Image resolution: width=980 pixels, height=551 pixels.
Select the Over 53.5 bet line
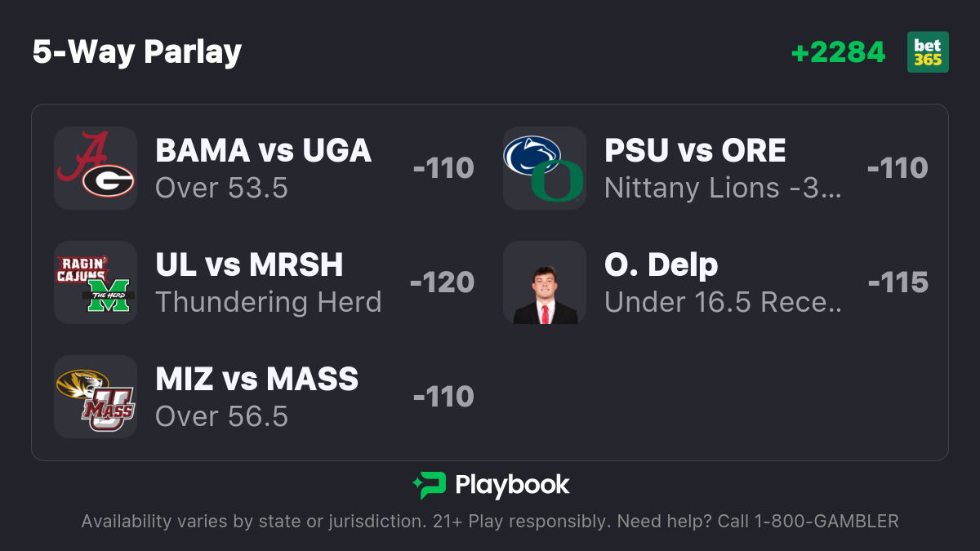(221, 189)
